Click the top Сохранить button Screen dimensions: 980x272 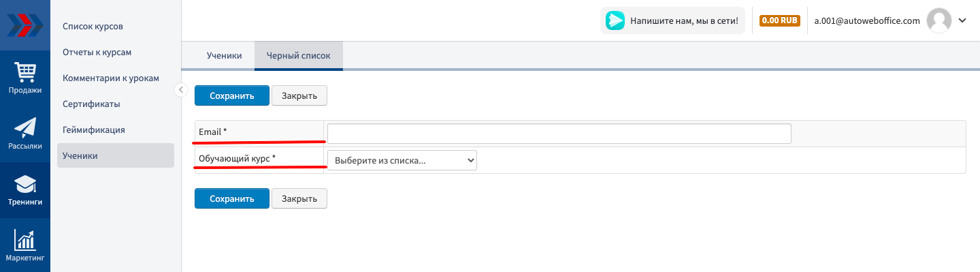coord(232,95)
